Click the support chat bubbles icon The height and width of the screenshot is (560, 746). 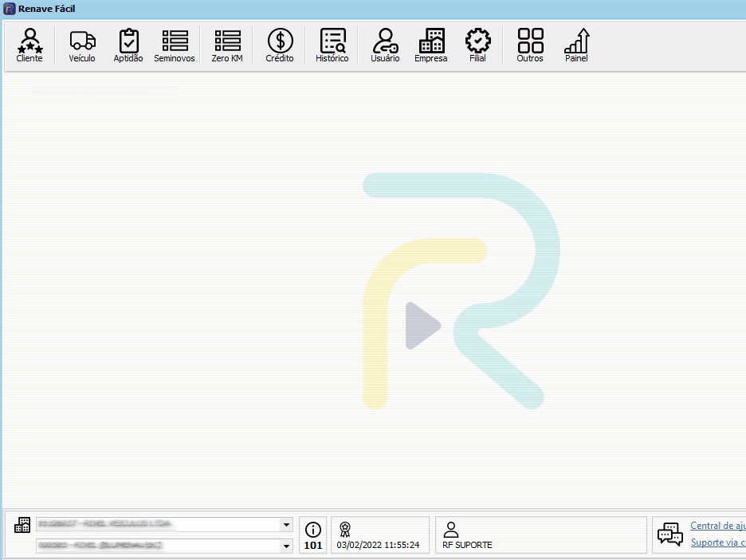click(x=669, y=535)
